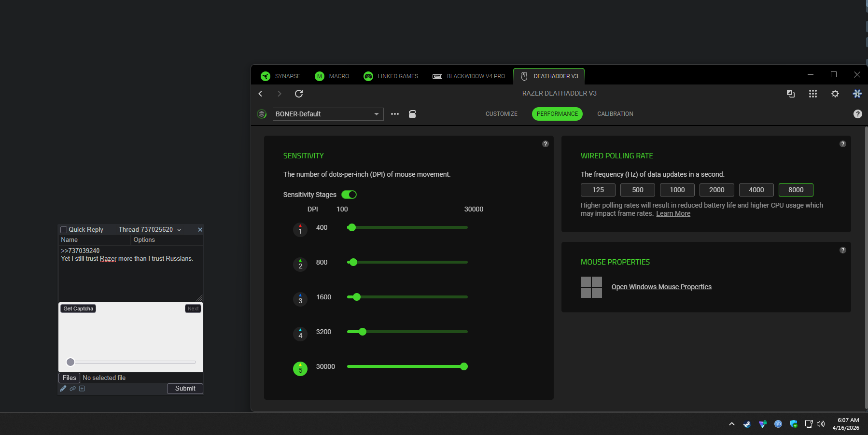The width and height of the screenshot is (868, 435).
Task: Select the 8000 Hz polling rate
Action: (x=796, y=190)
